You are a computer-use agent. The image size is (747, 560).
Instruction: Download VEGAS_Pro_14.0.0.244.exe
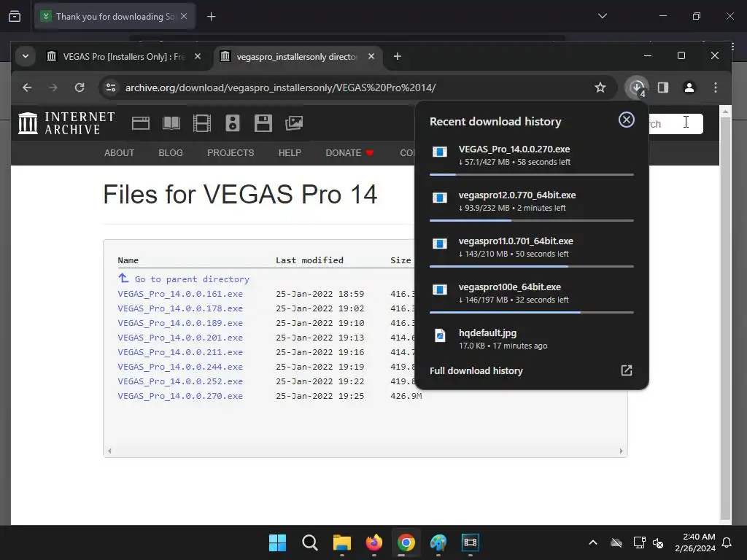point(180,367)
